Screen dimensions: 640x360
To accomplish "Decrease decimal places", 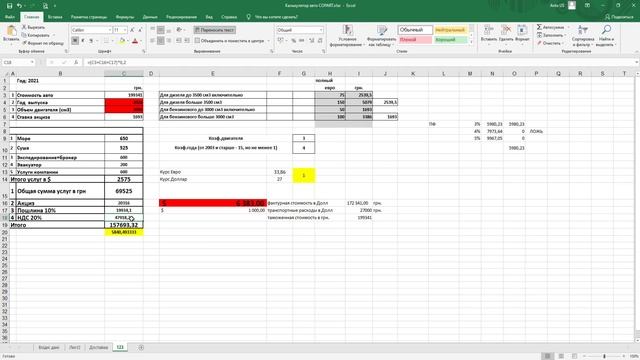I will 320,41.
